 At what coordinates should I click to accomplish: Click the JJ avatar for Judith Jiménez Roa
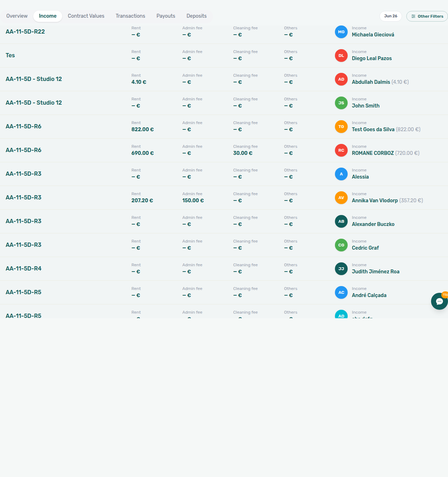pyautogui.click(x=341, y=269)
